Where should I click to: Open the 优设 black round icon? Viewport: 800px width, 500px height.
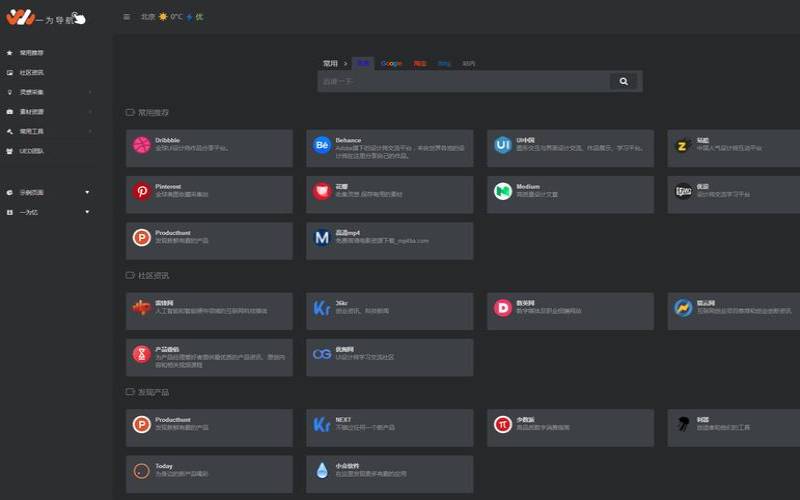tap(683, 191)
